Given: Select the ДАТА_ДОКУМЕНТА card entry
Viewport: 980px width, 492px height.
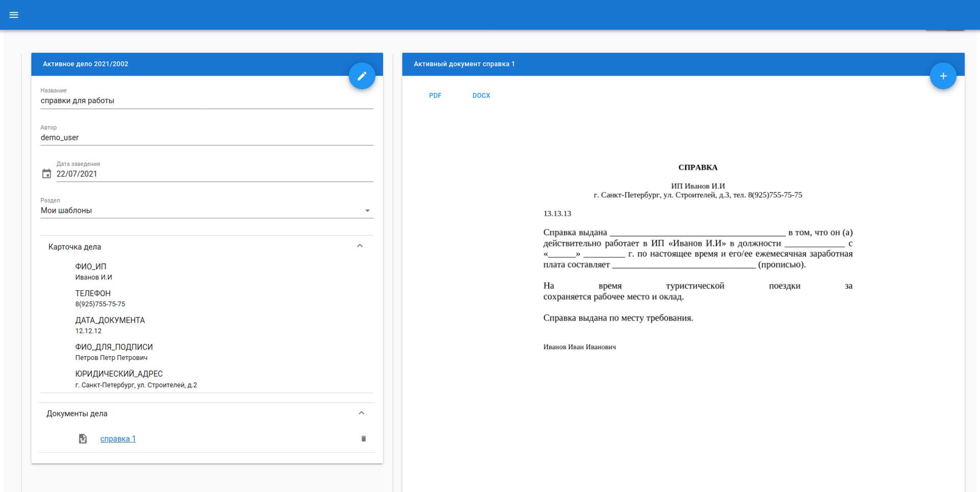Looking at the screenshot, I should point(110,325).
